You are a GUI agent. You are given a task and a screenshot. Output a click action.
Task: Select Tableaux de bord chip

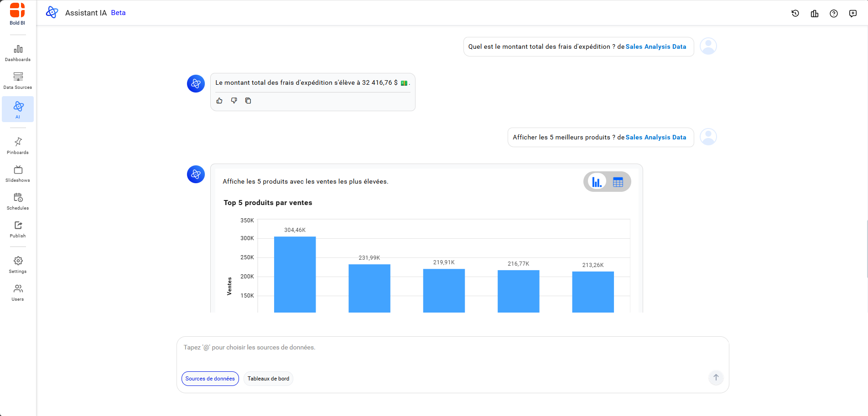point(268,379)
